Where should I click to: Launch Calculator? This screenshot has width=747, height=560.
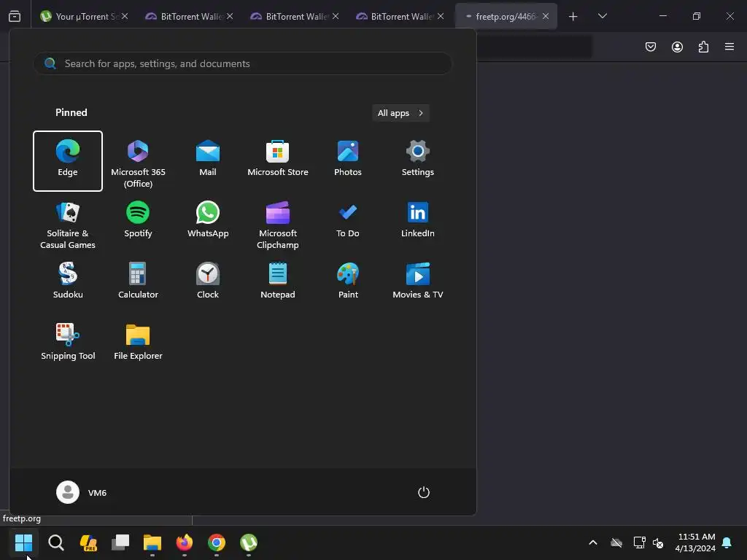(138, 281)
